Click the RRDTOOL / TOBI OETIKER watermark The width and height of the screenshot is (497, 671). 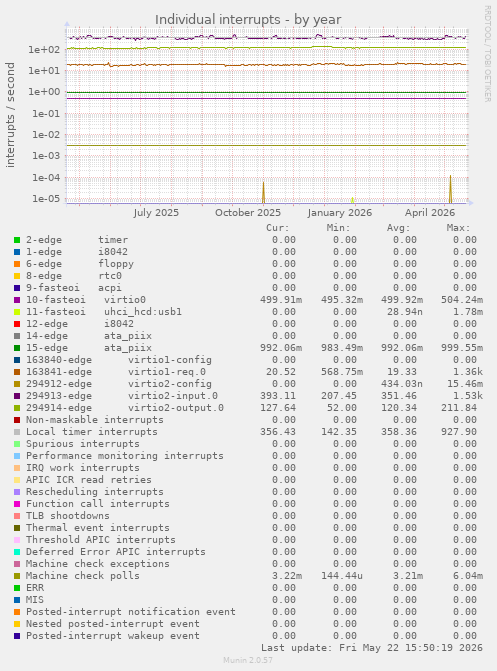click(x=488, y=53)
